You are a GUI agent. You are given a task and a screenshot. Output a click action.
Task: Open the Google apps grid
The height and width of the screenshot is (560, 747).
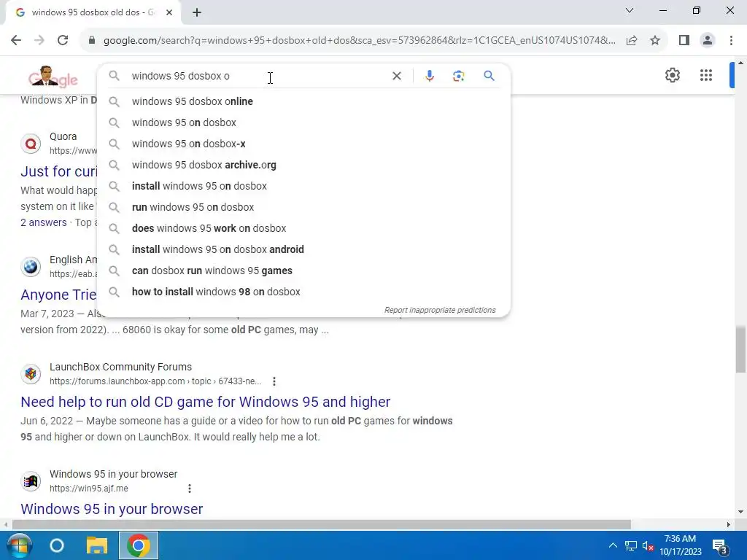click(x=706, y=75)
